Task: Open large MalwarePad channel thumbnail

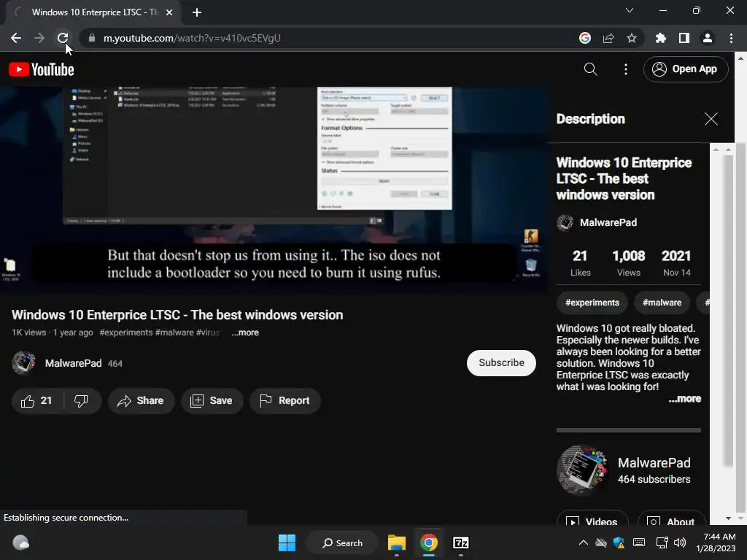Action: [582, 470]
